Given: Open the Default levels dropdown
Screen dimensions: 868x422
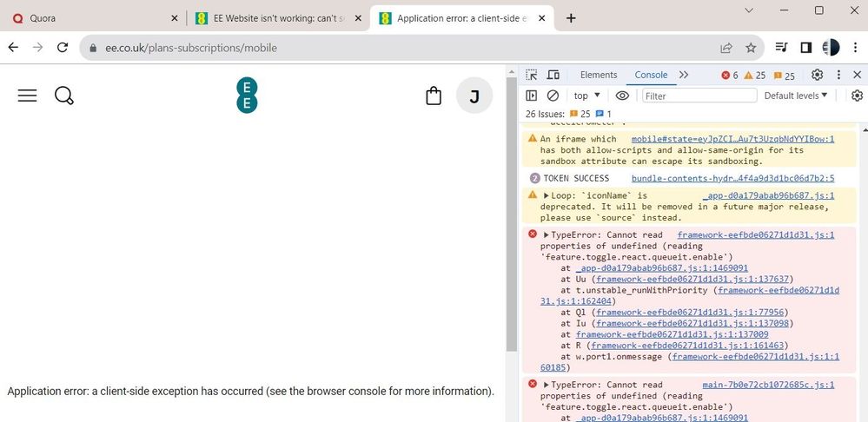Looking at the screenshot, I should click(795, 96).
